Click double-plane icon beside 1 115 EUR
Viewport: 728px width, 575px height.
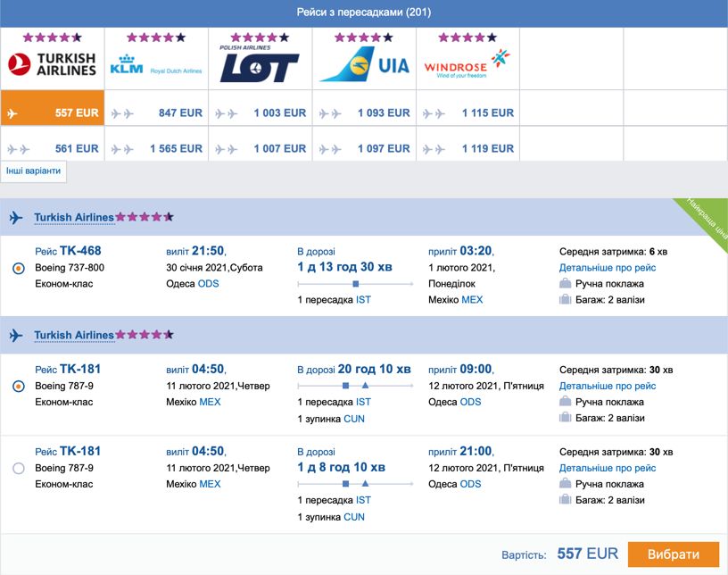click(x=434, y=113)
